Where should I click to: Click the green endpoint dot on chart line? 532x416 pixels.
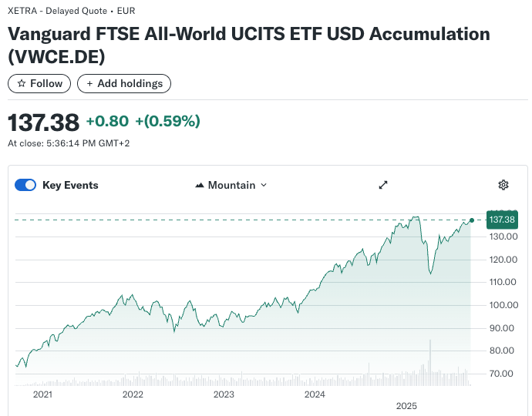pos(472,220)
